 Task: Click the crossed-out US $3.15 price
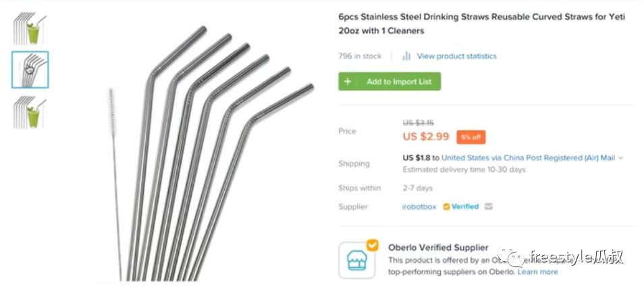[x=417, y=122]
